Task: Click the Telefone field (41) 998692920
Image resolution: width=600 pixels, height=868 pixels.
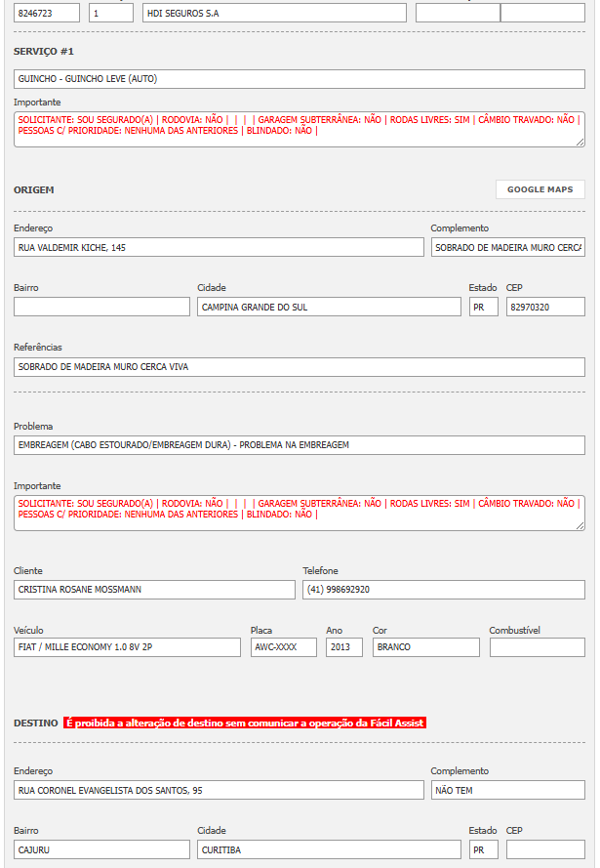Action: tap(444, 590)
